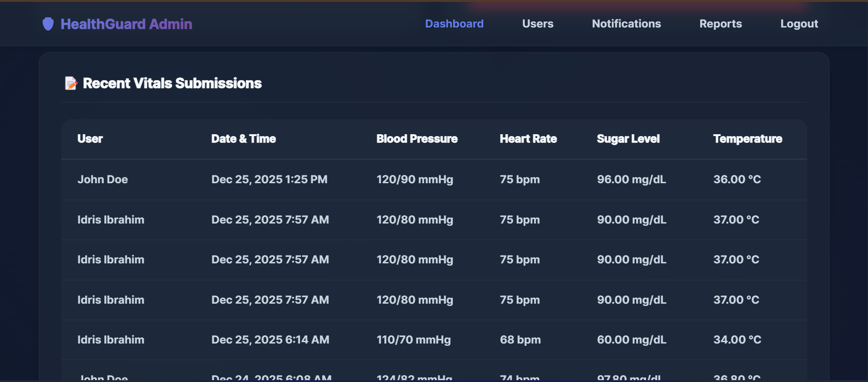Click the Heart Rate column header

528,139
